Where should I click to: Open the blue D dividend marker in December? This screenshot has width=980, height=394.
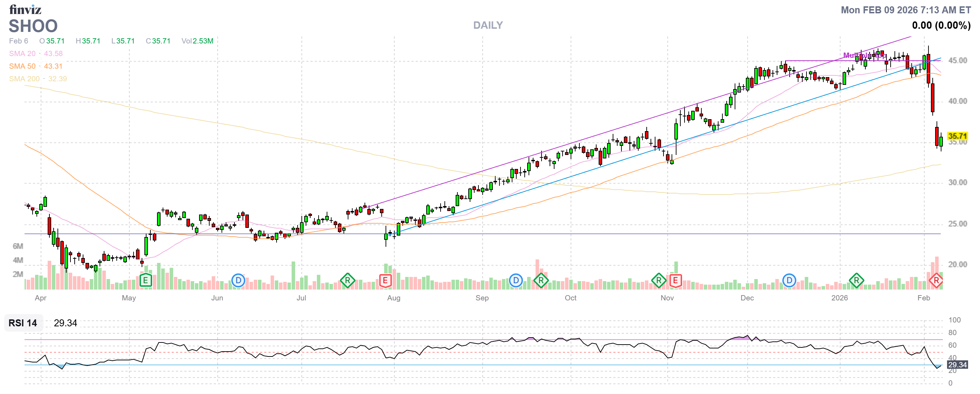pos(789,281)
